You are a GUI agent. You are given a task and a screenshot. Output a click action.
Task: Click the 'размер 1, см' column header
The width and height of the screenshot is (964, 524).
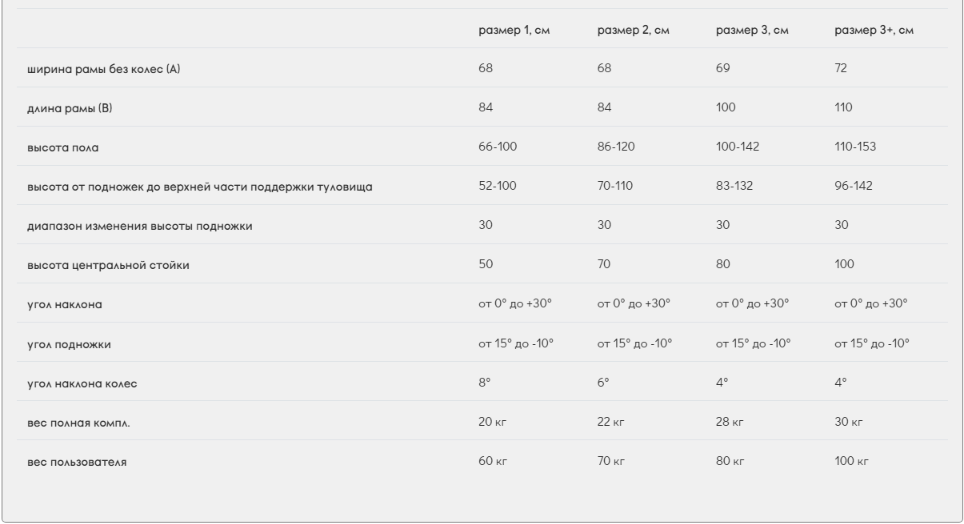pos(515,29)
